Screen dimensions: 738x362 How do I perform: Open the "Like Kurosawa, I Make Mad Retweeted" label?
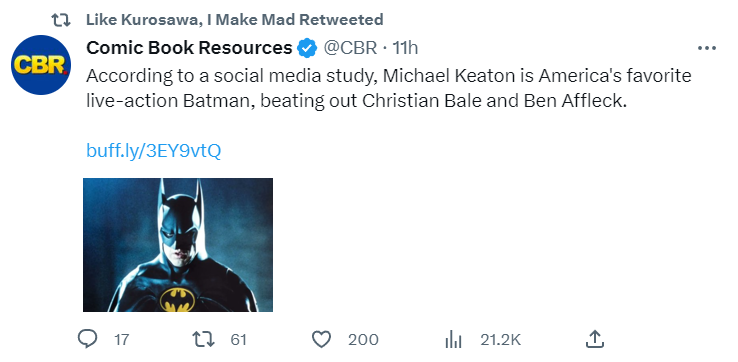(235, 20)
